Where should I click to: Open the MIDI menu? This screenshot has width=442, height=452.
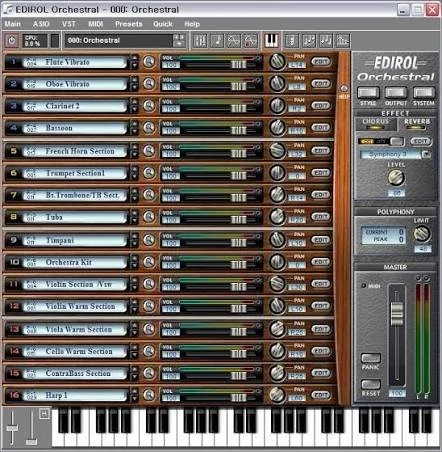(96, 24)
